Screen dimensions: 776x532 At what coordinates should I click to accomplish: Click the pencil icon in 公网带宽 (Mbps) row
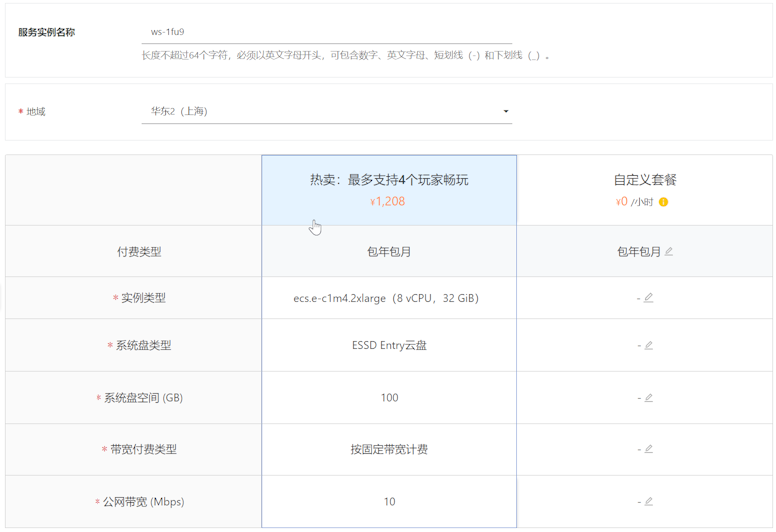point(648,502)
